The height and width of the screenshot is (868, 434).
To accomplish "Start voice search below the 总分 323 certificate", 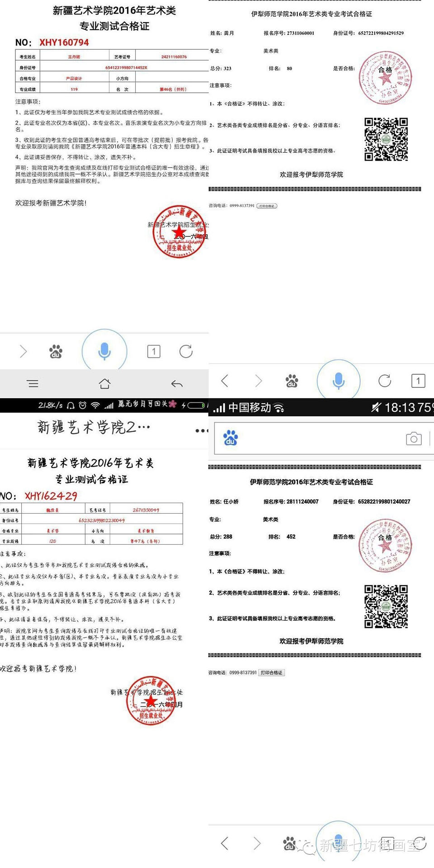I will 339,381.
